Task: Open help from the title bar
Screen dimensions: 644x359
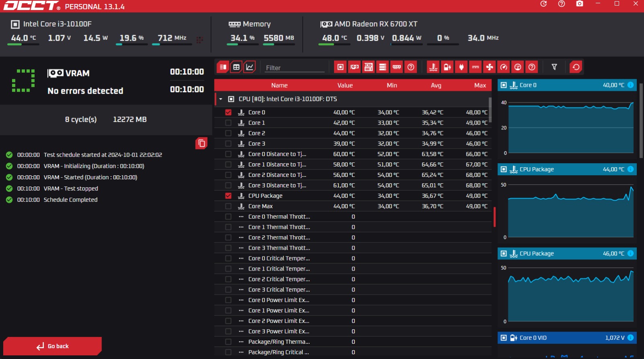Action: pyautogui.click(x=561, y=4)
